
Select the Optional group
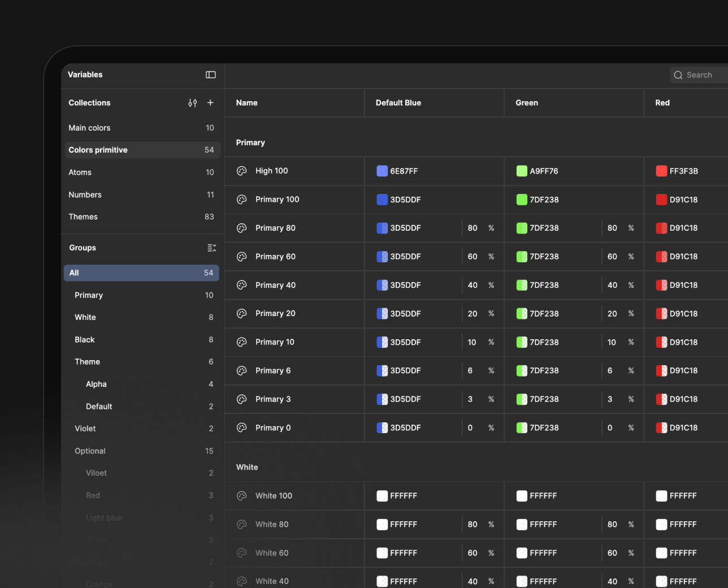tap(141, 451)
